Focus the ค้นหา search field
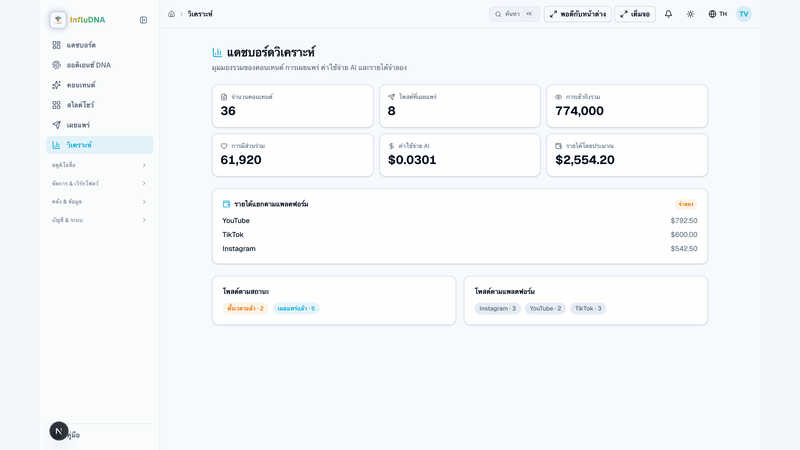This screenshot has width=800, height=450. tap(514, 14)
